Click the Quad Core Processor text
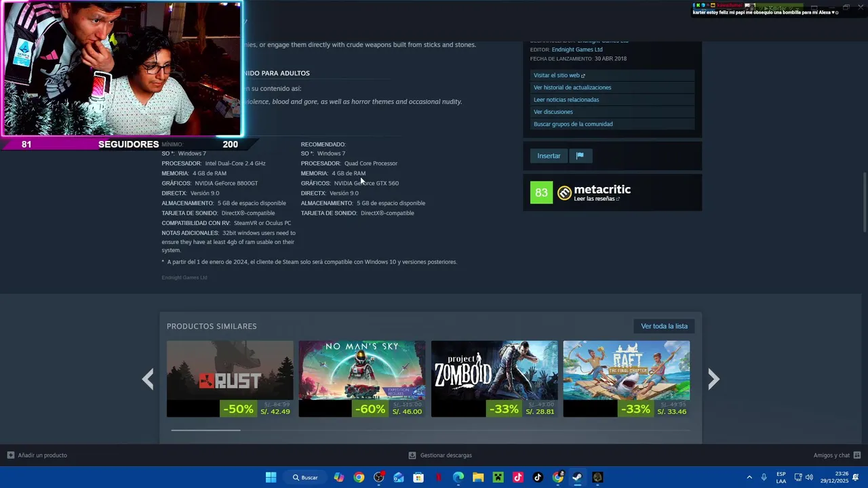868x488 pixels. [371, 163]
